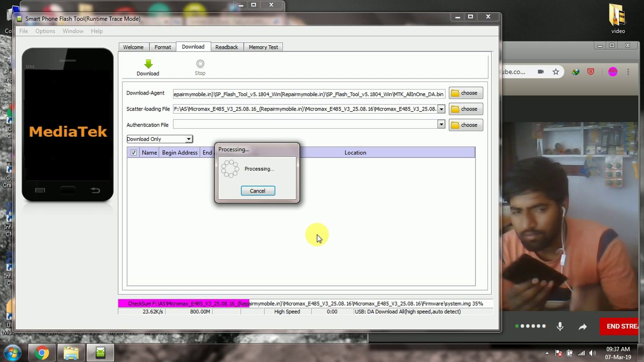Click the share arrow in the stream window

tap(583, 327)
